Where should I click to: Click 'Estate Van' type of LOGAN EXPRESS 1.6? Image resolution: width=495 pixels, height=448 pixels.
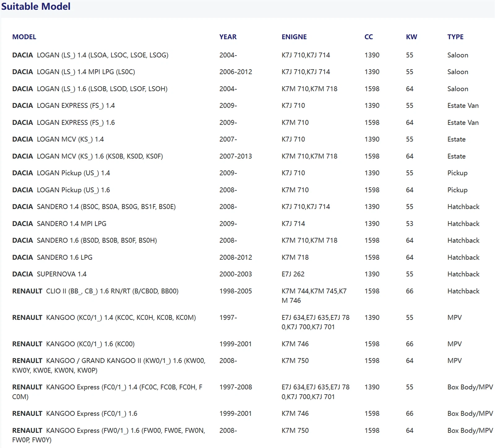(x=463, y=123)
